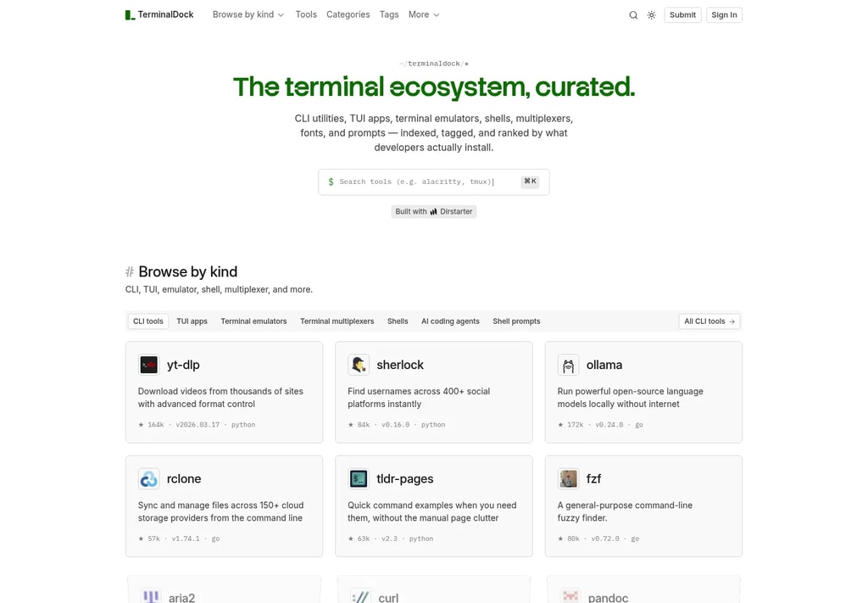The image size is (868, 603).
Task: Click the ollama llama icon
Action: pos(568,365)
